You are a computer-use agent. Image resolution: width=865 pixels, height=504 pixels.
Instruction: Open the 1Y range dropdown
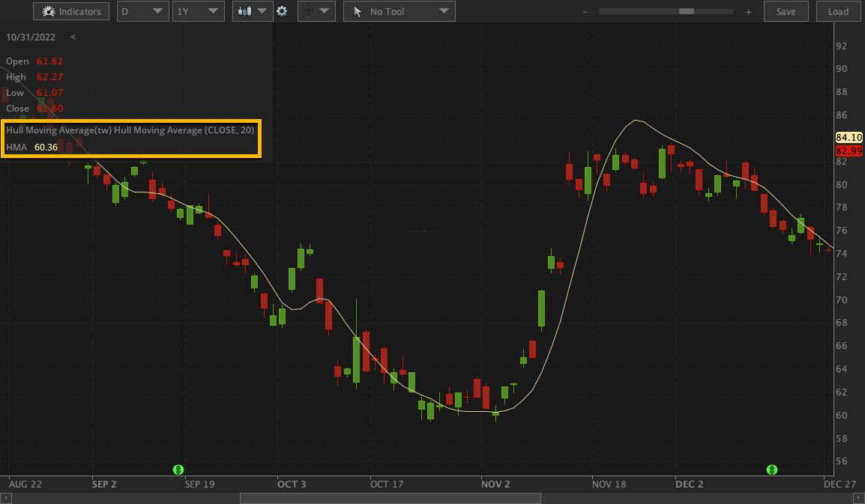point(198,11)
